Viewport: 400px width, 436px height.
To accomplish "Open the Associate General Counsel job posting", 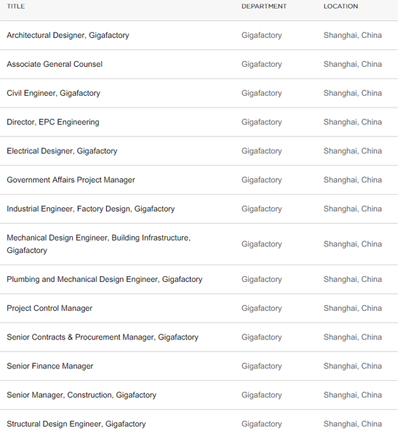I will coord(54,64).
